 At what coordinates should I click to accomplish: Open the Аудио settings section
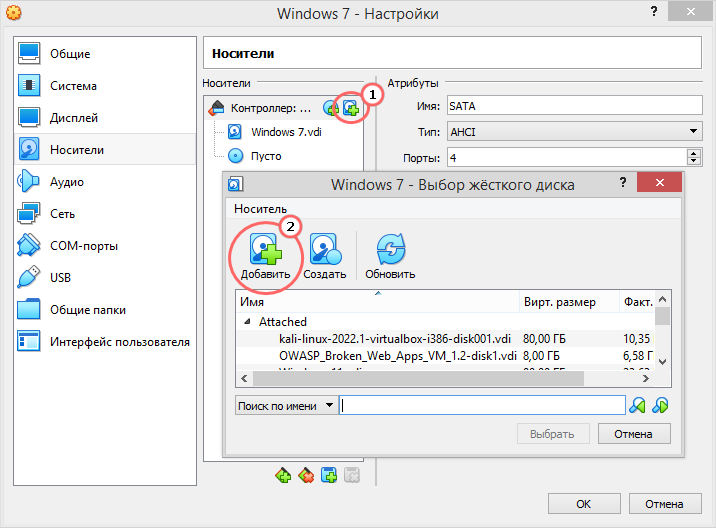click(x=105, y=181)
